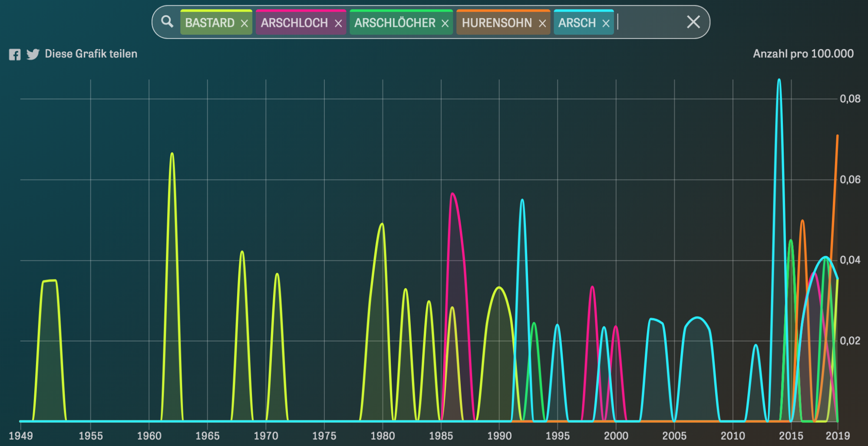This screenshot has height=446, width=868.
Task: Remove the ARSCH tag via x
Action: pos(606,23)
